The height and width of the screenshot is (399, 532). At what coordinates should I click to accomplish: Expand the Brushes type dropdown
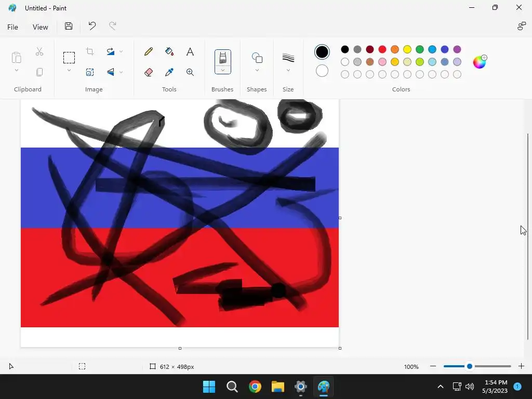(x=222, y=70)
